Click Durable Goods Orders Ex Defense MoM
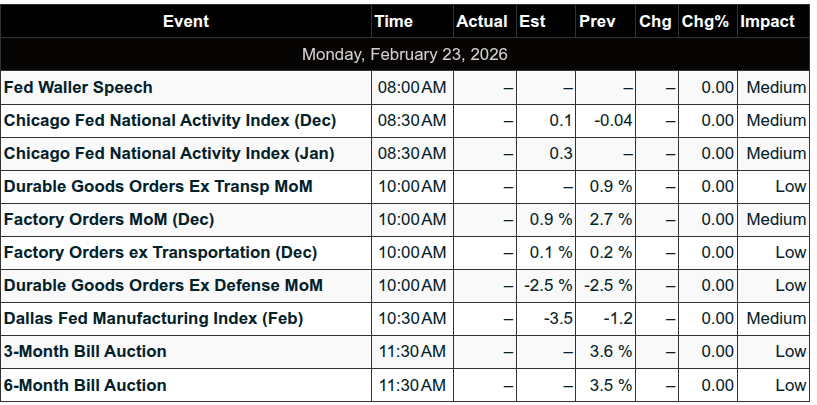The image size is (817, 405). point(163,285)
